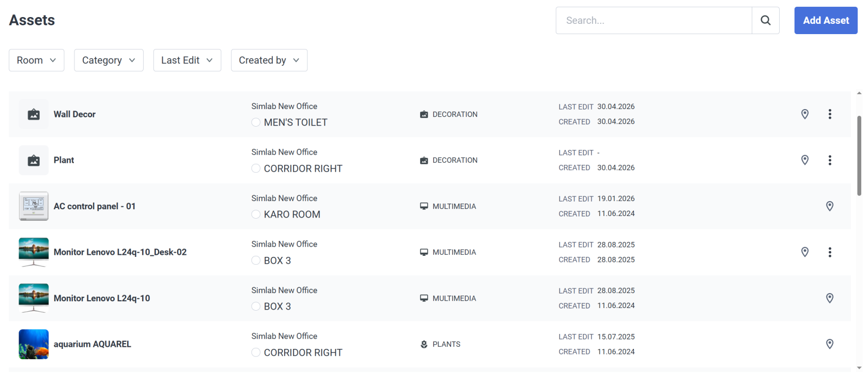Image resolution: width=868 pixels, height=383 pixels.
Task: Click multimedia icon in AC control panel row
Action: point(424,206)
